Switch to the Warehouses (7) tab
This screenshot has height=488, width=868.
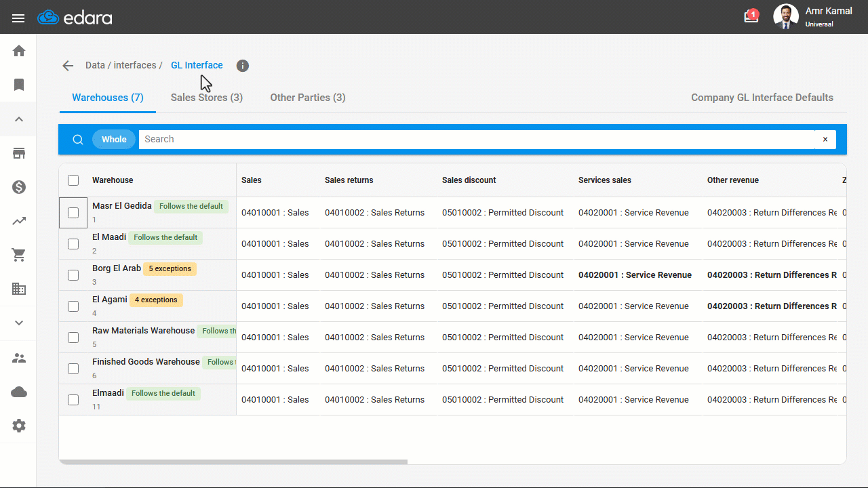(x=108, y=98)
